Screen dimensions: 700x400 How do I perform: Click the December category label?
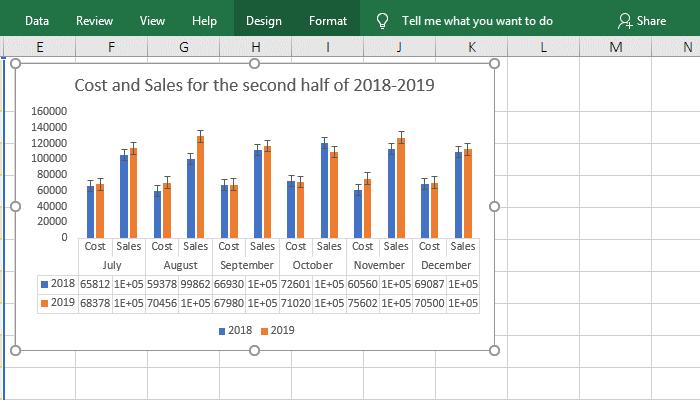coord(446,265)
